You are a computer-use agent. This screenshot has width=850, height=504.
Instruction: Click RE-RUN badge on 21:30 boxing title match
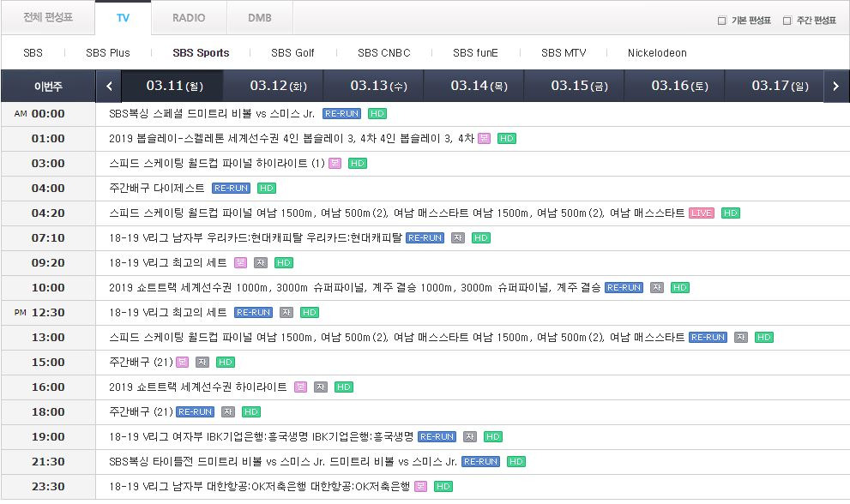481,463
